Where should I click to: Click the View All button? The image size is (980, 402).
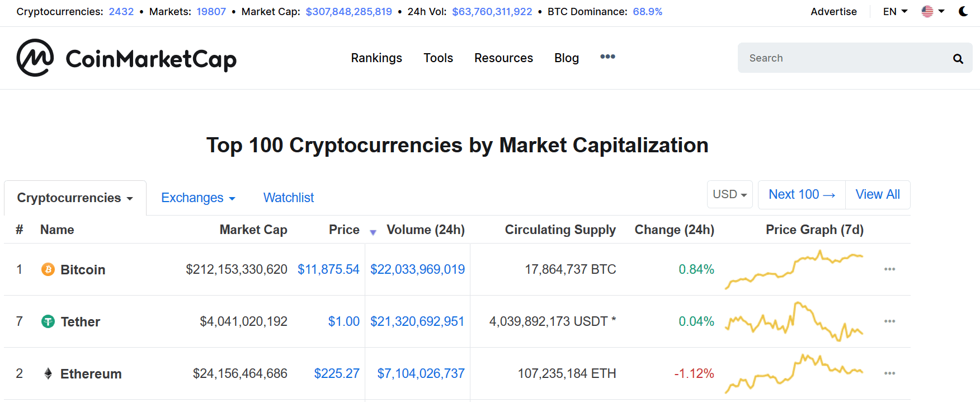coord(878,194)
